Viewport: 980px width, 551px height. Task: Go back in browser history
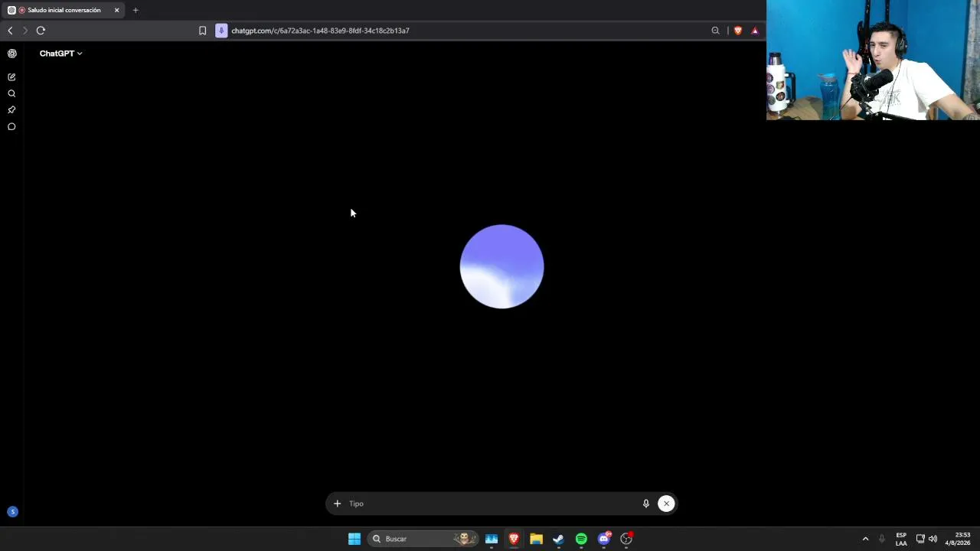tap(10, 31)
